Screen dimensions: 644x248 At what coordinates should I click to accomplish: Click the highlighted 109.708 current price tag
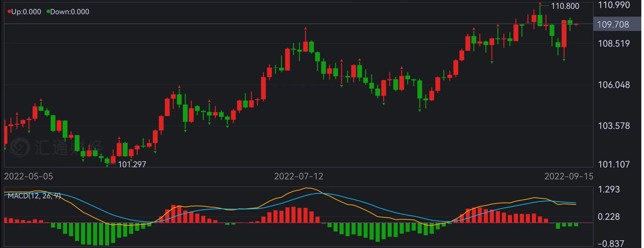pyautogui.click(x=613, y=24)
